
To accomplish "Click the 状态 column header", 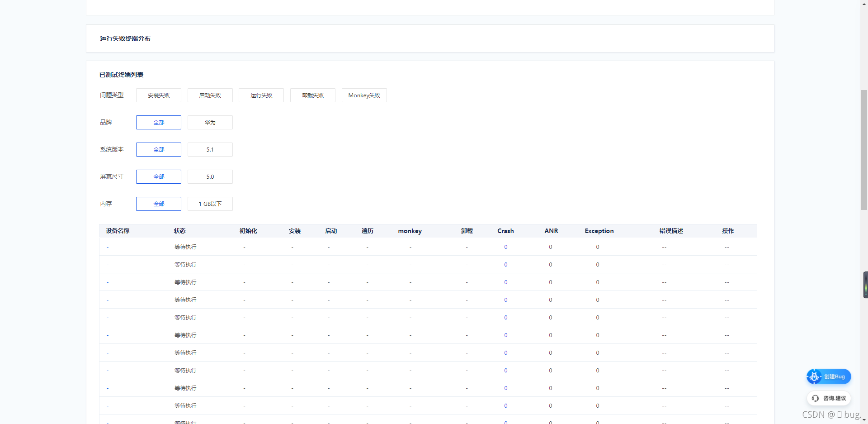I will [179, 231].
